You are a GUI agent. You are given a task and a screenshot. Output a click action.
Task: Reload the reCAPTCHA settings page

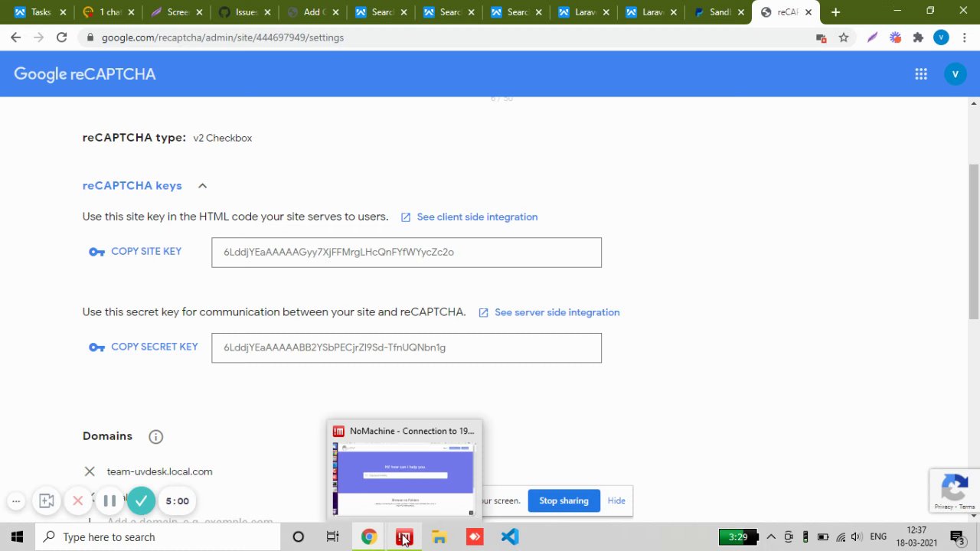pyautogui.click(x=61, y=37)
